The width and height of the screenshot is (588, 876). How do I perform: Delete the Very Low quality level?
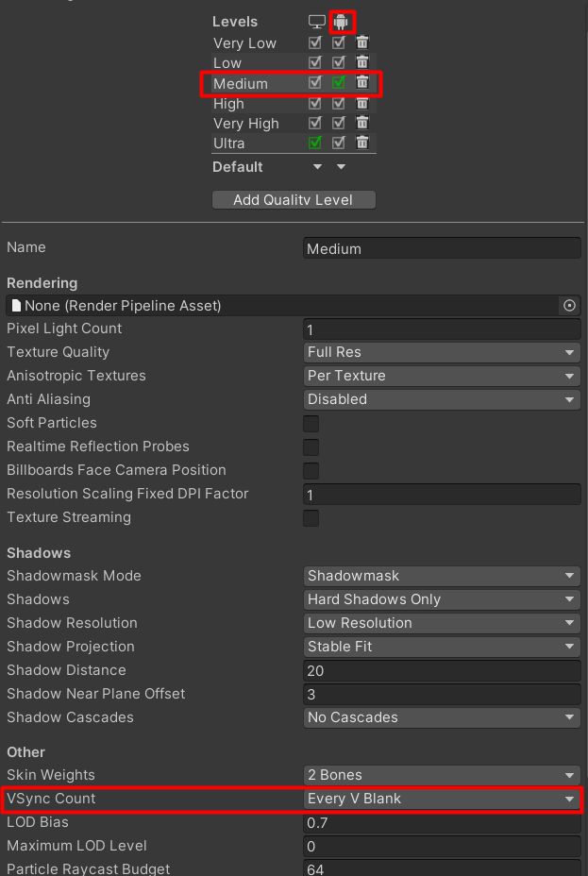[x=362, y=42]
